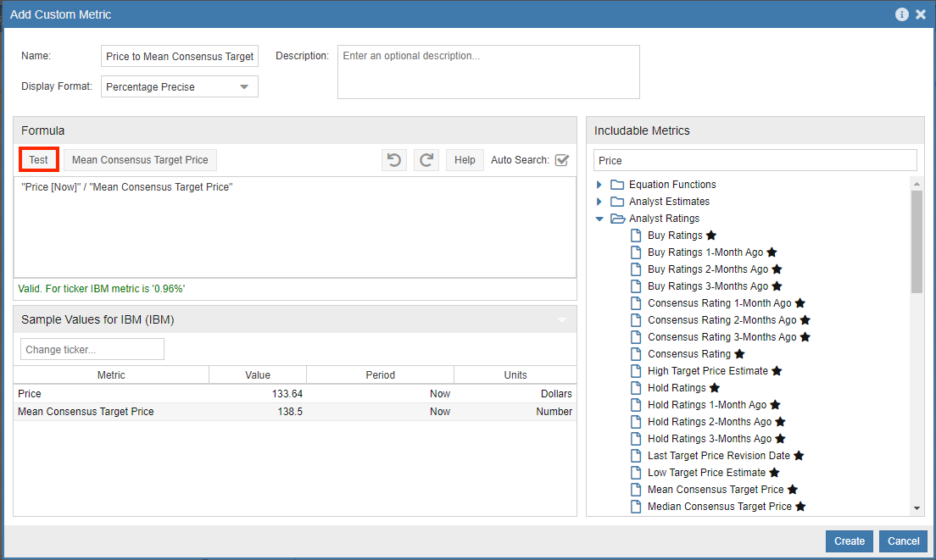Open the Display Format dropdown

pos(243,86)
